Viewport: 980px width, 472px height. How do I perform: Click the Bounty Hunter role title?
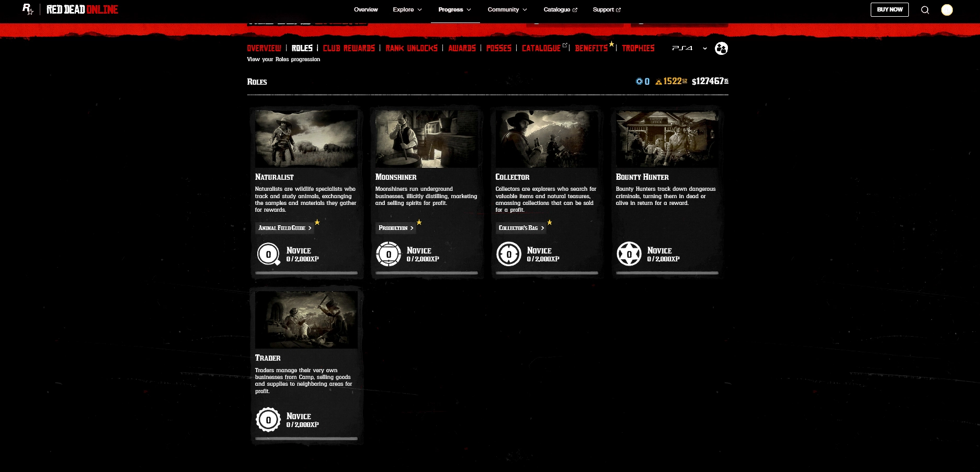[642, 177]
